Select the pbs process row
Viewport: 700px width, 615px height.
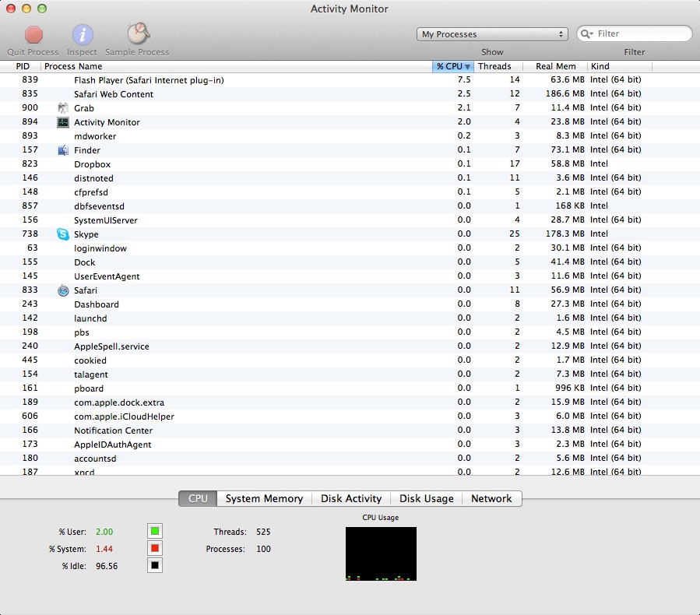tap(350, 332)
